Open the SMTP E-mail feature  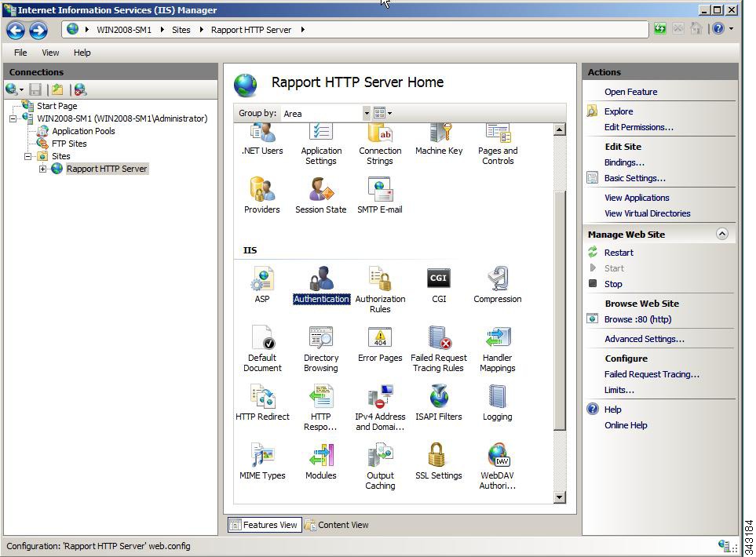click(380, 195)
